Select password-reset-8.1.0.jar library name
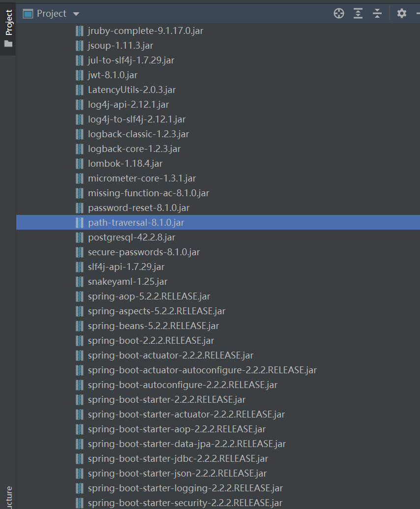The height and width of the screenshot is (509, 420). [139, 208]
